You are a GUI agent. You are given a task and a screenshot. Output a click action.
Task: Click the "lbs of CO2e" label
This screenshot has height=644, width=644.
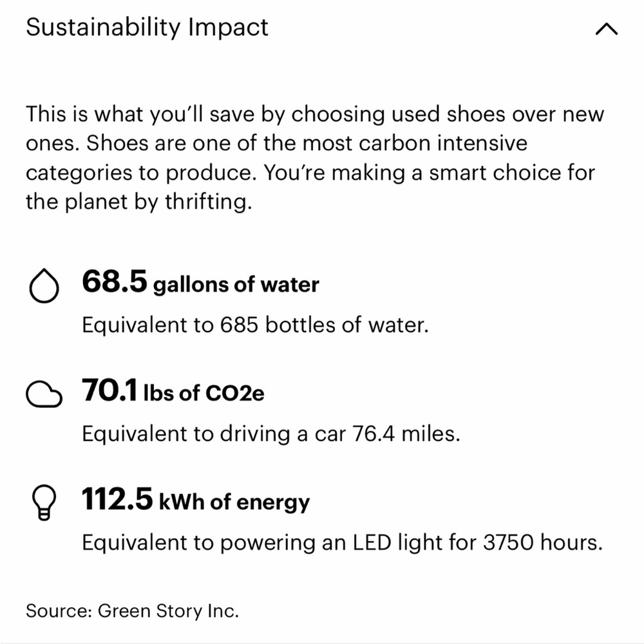[x=204, y=393]
